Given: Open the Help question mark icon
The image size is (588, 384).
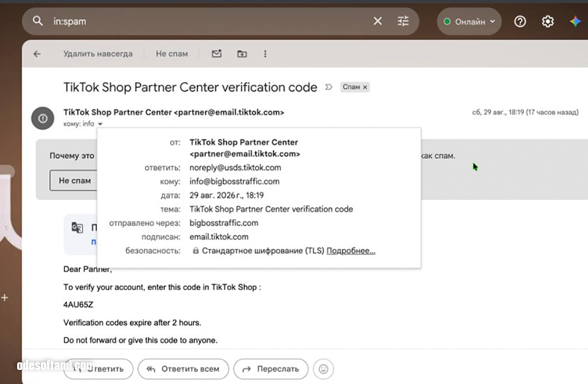Looking at the screenshot, I should (520, 22).
